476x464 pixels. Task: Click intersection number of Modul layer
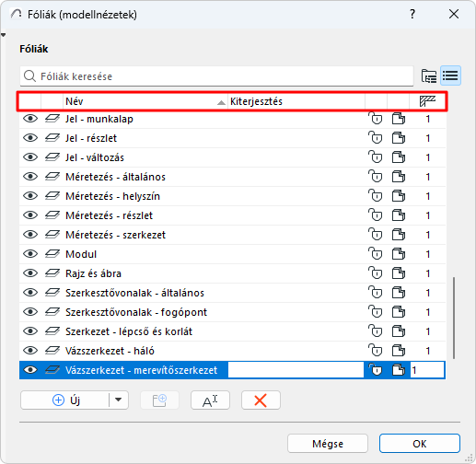pyautogui.click(x=428, y=254)
